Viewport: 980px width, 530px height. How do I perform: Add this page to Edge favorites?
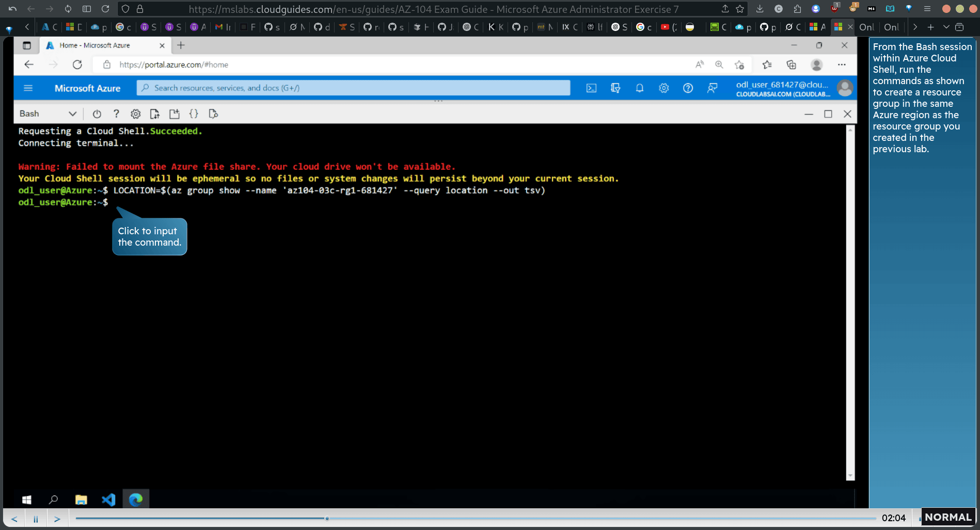tap(739, 65)
